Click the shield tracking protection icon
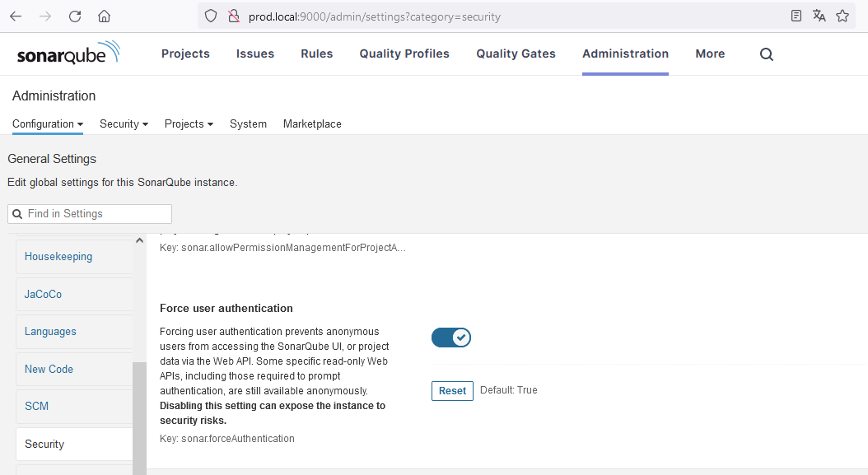This screenshot has width=868, height=475. (211, 16)
